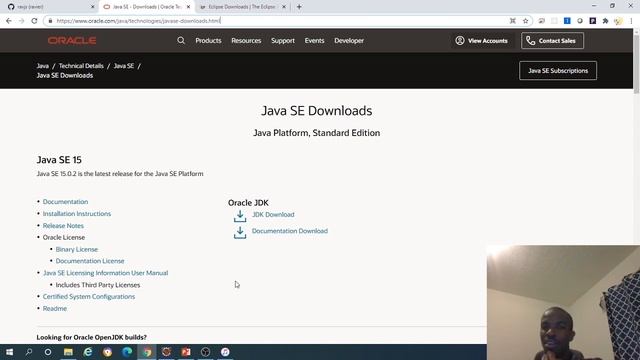Open the Chrome three-dot menu
The width and height of the screenshot is (640, 360).
631,21
